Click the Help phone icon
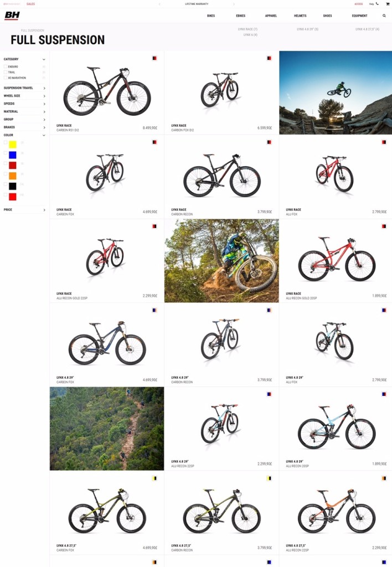The image size is (392, 567). coord(377,4)
